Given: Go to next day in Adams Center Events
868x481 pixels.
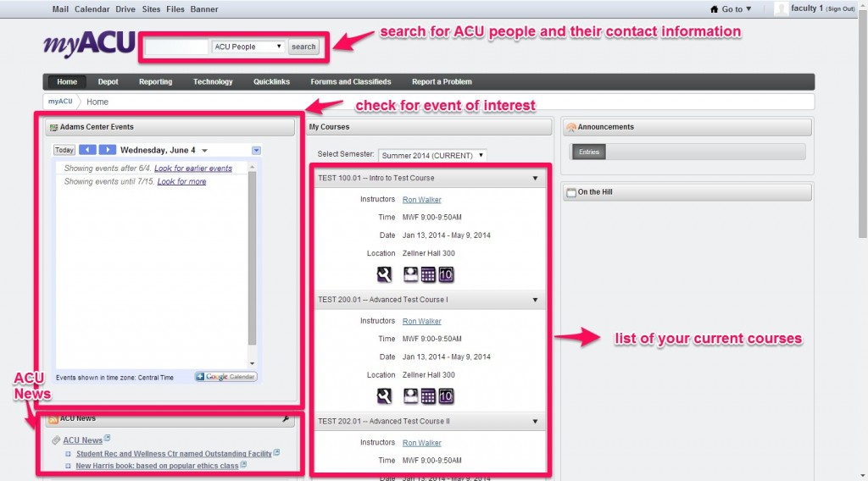Looking at the screenshot, I should (107, 150).
